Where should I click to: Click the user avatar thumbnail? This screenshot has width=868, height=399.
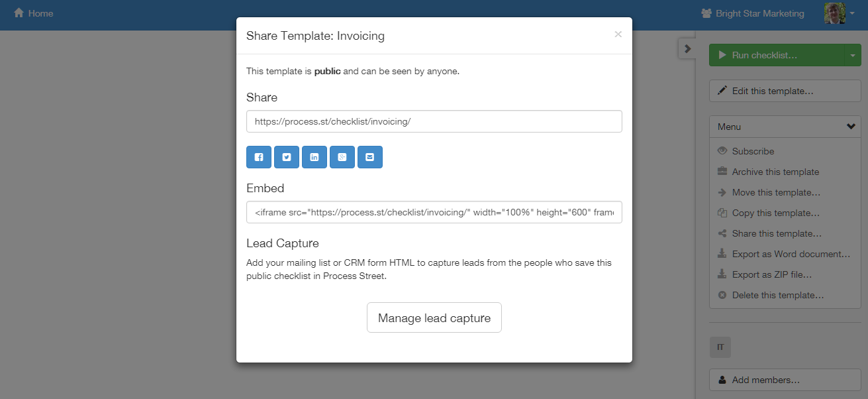pyautogui.click(x=834, y=13)
